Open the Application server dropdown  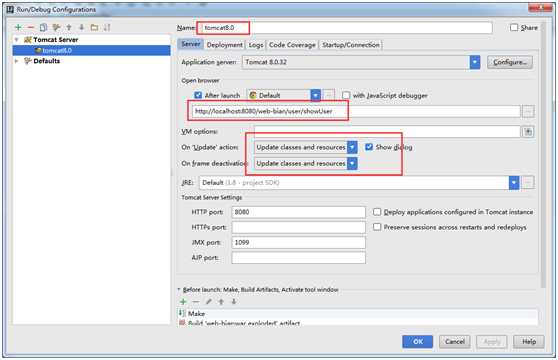475,62
